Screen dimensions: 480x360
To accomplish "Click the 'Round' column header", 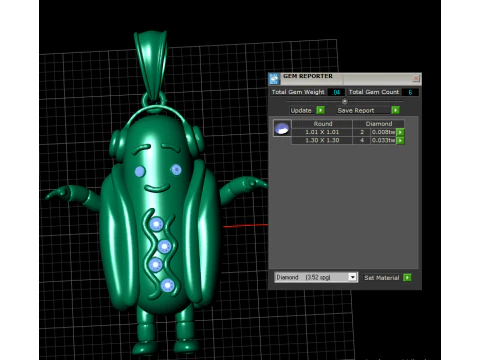I will pyautogui.click(x=322, y=124).
